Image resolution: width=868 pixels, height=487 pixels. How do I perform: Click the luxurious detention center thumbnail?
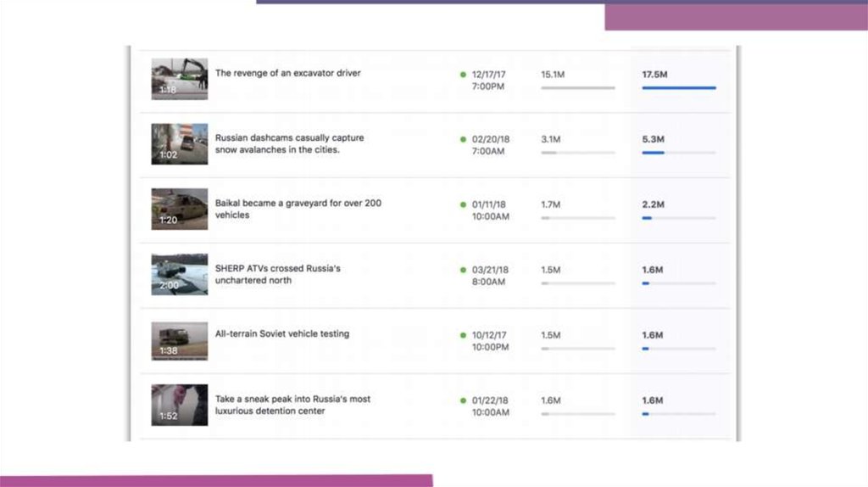pyautogui.click(x=179, y=405)
